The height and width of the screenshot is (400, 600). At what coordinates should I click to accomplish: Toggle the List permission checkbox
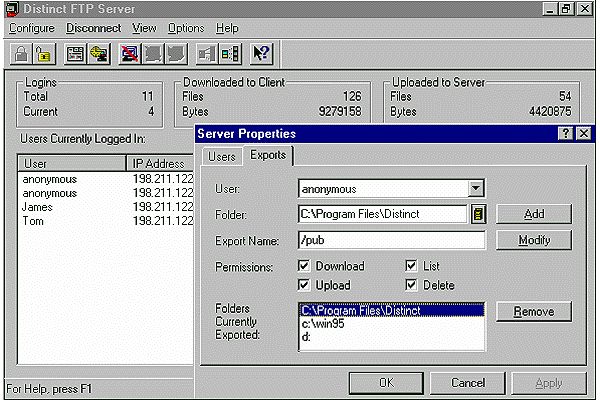411,266
